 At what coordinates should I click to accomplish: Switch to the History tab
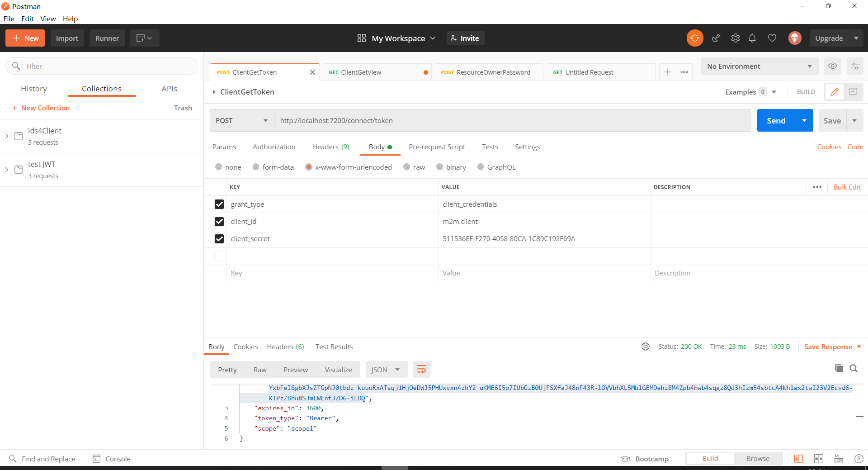pos(34,89)
